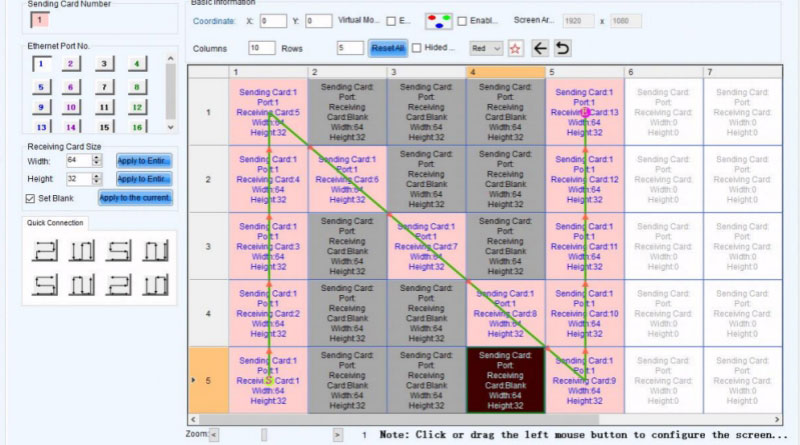The height and width of the screenshot is (445, 800).
Task: Click the Rows input field
Action: [x=350, y=48]
